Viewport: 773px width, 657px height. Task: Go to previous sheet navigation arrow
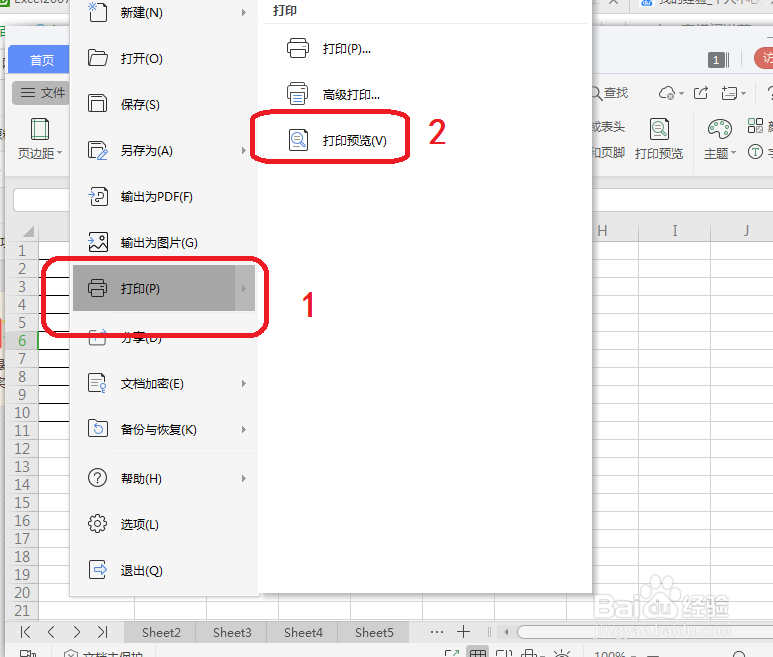[51, 632]
